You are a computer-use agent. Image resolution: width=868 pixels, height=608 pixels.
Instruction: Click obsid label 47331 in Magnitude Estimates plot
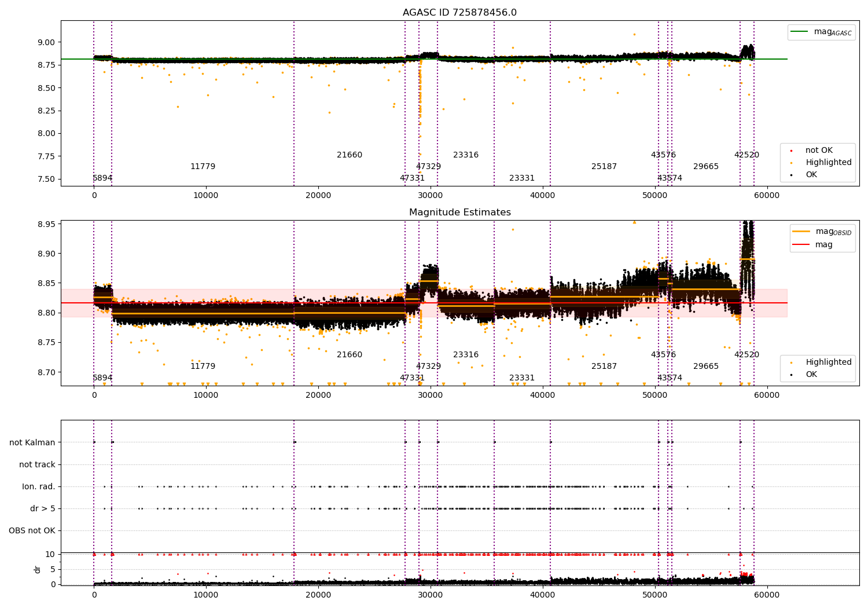[412, 378]
